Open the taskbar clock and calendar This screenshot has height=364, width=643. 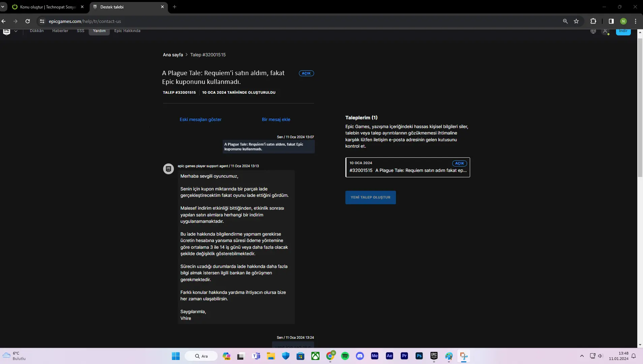619,356
